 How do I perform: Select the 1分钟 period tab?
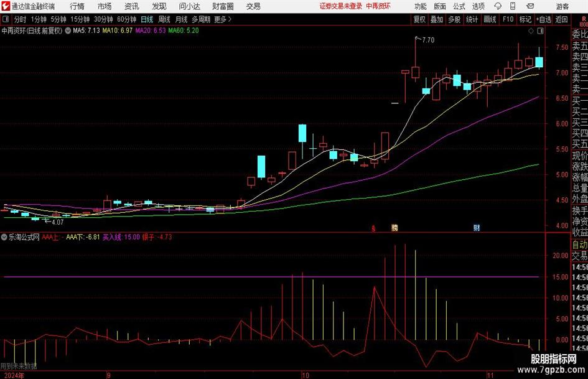pyautogui.click(x=38, y=19)
